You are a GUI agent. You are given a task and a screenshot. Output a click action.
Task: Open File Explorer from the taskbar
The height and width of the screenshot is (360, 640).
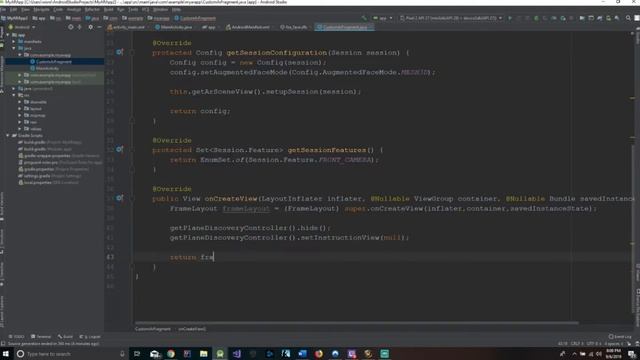[x=204, y=354]
